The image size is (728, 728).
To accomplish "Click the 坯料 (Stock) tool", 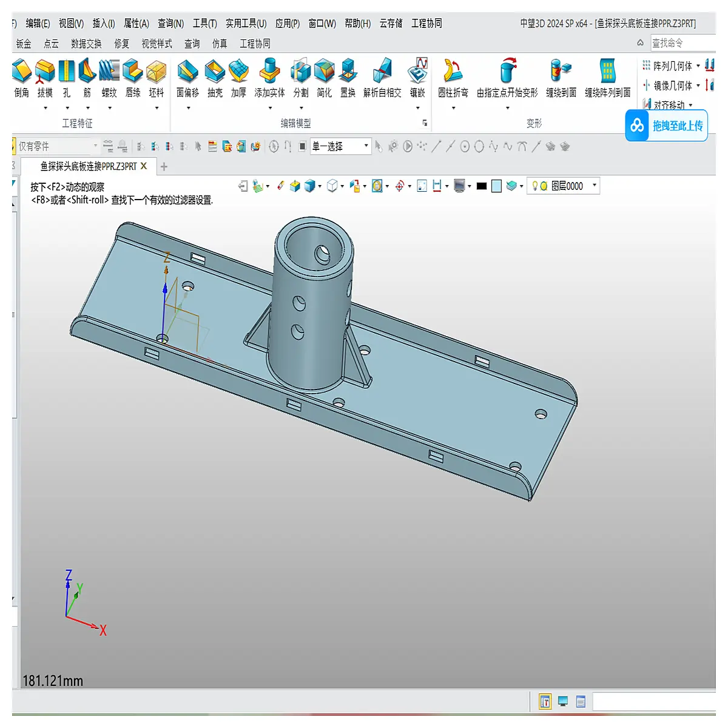I will point(157,78).
